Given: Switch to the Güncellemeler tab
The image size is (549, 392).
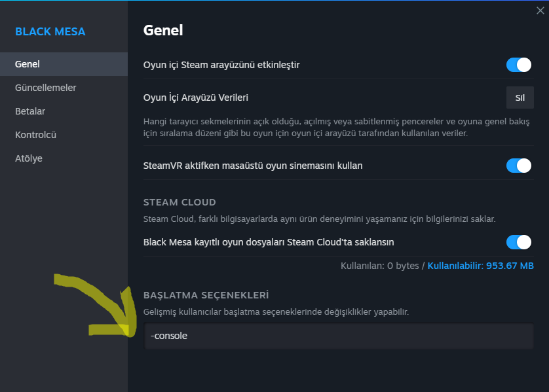Looking at the screenshot, I should click(x=46, y=88).
